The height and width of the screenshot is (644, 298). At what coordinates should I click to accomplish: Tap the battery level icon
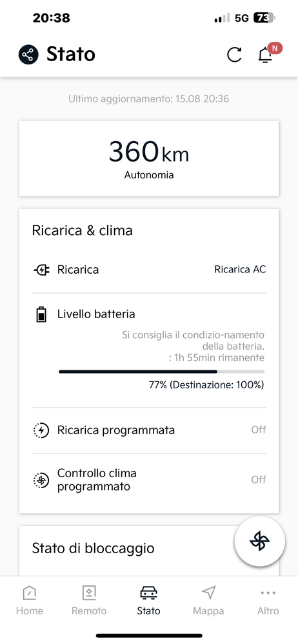[41, 315]
